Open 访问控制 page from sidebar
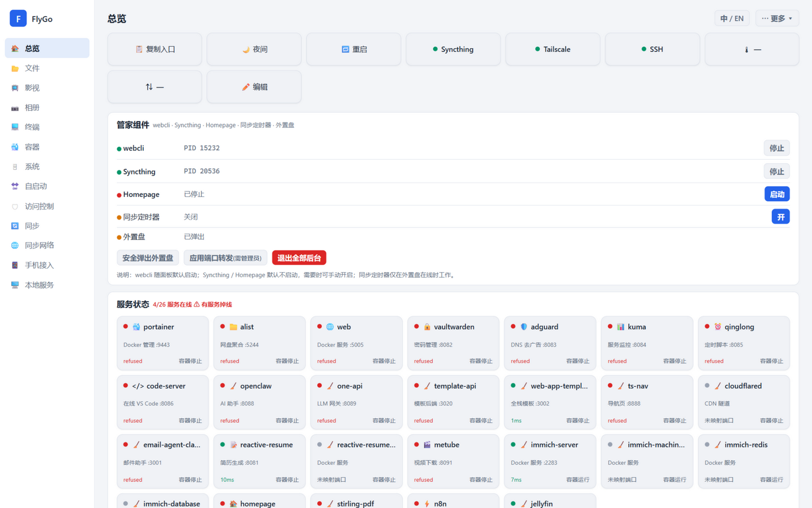The height and width of the screenshot is (508, 812). coord(47,207)
